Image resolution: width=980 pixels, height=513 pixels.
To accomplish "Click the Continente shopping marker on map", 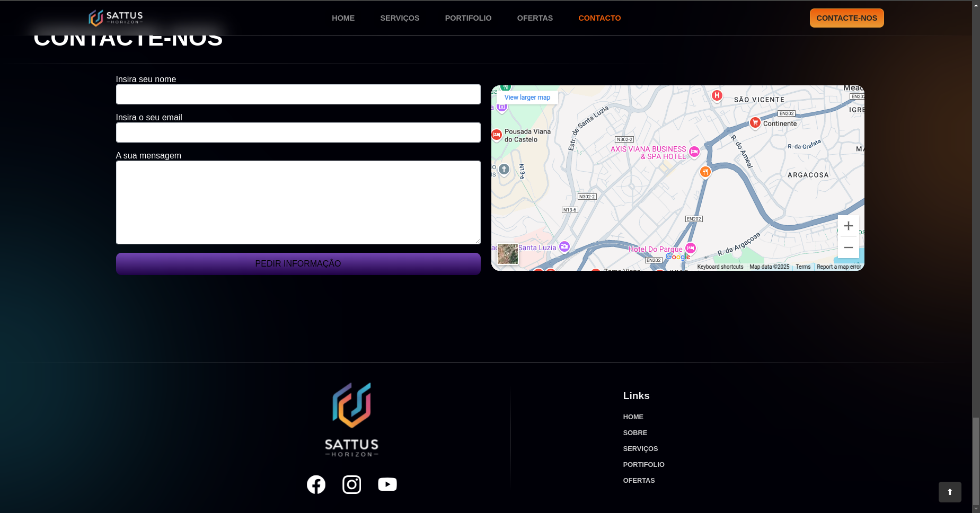I will click(755, 122).
